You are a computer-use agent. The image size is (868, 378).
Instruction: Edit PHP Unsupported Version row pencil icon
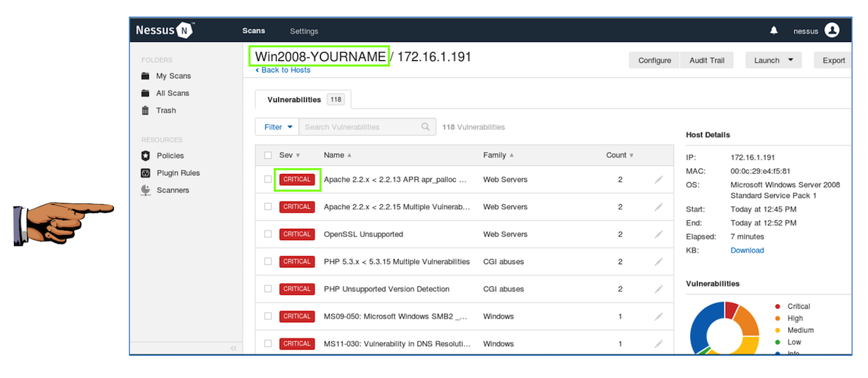point(658,289)
